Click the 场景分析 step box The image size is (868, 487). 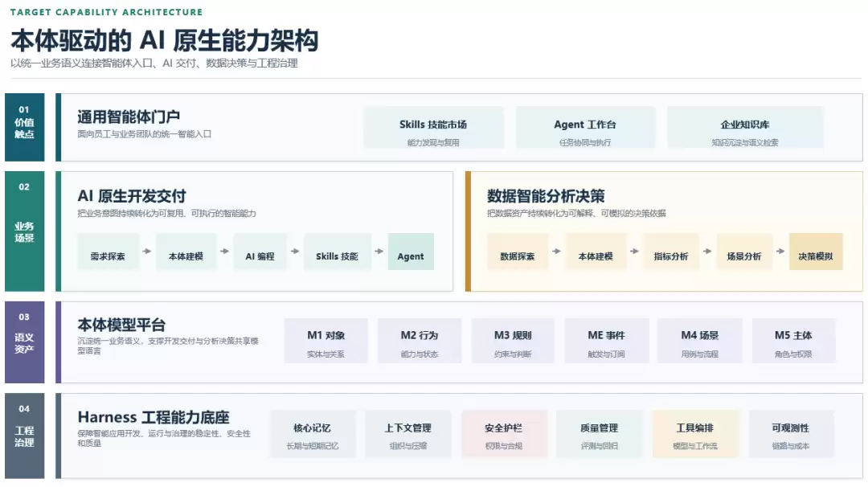(744, 252)
